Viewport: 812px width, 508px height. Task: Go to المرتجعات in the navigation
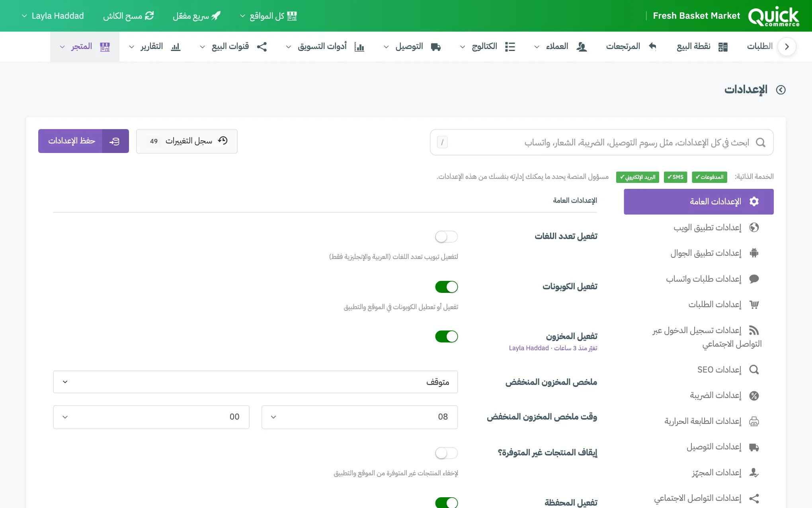point(631,47)
